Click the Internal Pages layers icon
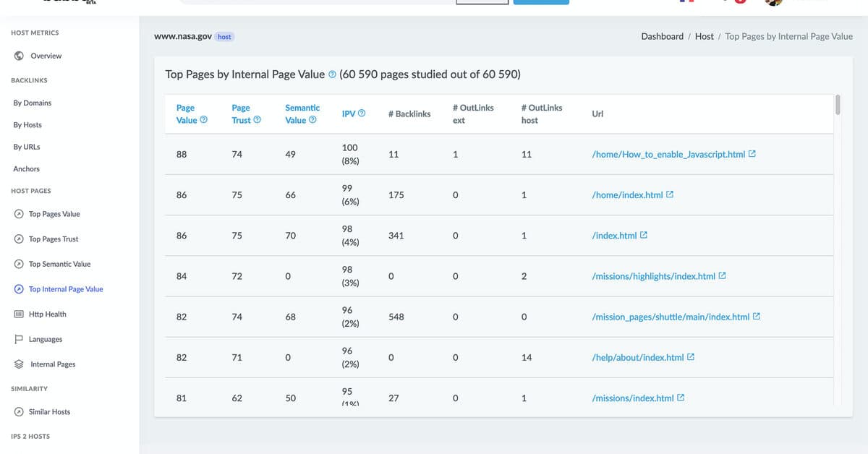Screen dimensions: 868x454 point(19,364)
